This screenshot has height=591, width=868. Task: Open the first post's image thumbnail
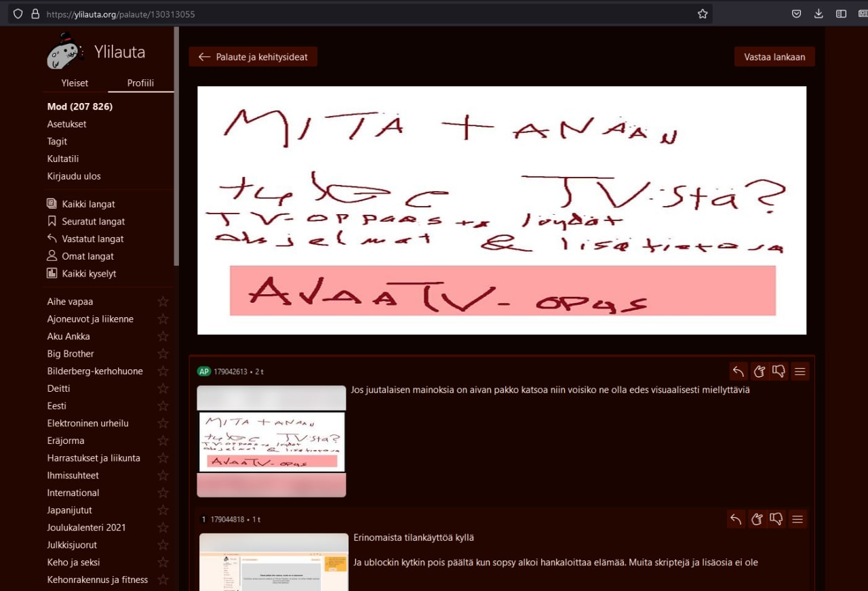(271, 441)
